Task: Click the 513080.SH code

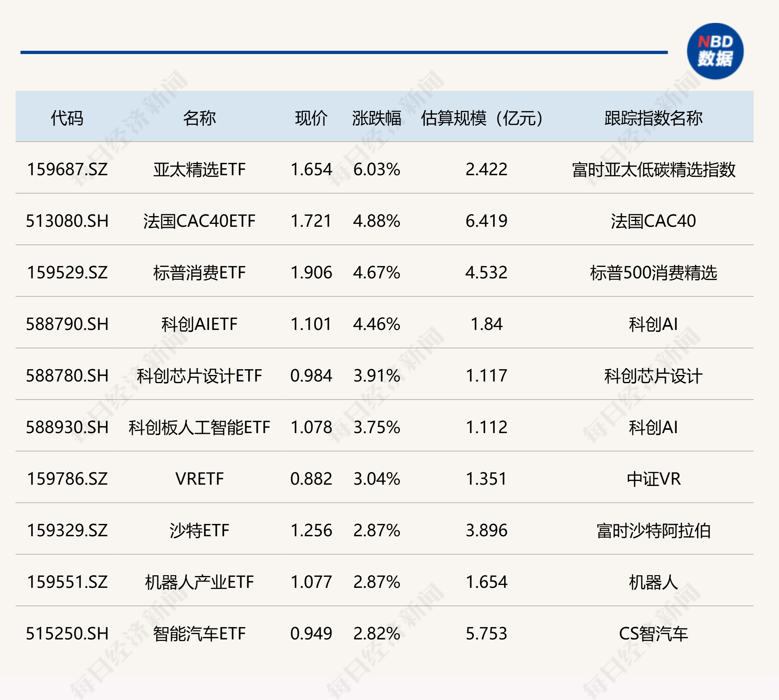Action: coord(68,220)
